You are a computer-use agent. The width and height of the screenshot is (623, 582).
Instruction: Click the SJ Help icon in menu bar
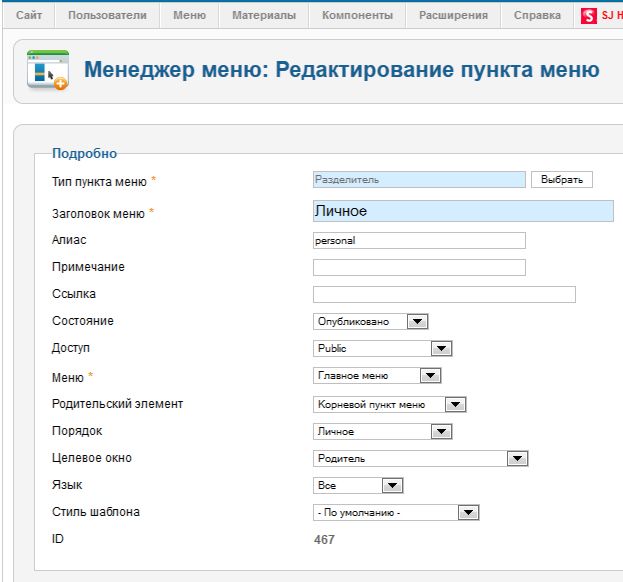click(589, 15)
